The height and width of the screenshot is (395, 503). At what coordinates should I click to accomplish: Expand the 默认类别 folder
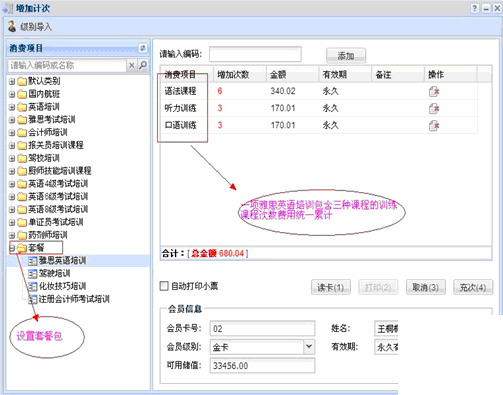[x=12, y=81]
